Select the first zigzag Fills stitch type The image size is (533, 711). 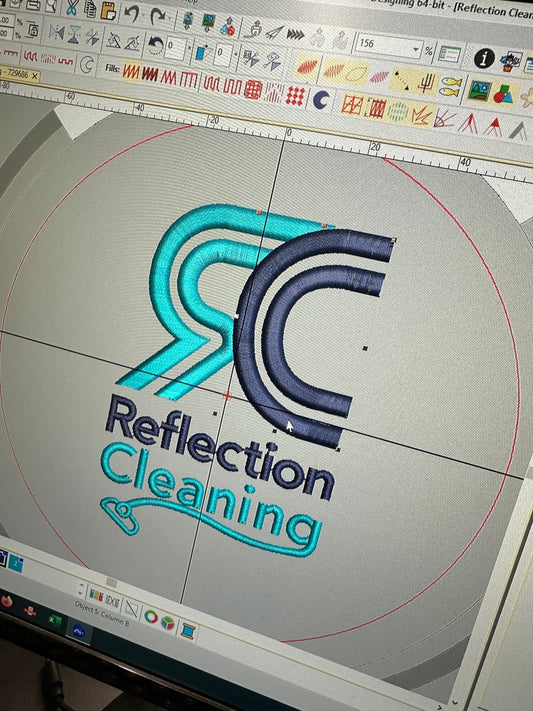pyautogui.click(x=131, y=72)
